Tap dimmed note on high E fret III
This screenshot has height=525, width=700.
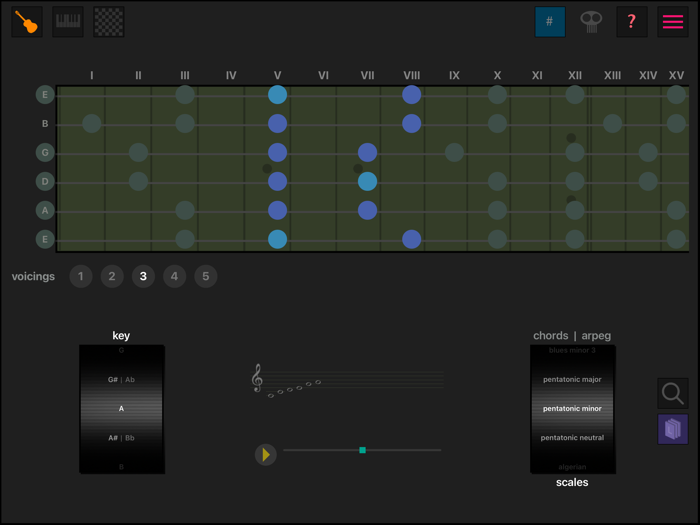pos(185,95)
